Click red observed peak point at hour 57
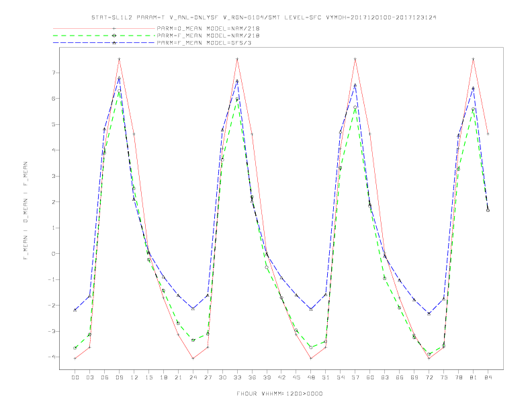 point(355,59)
